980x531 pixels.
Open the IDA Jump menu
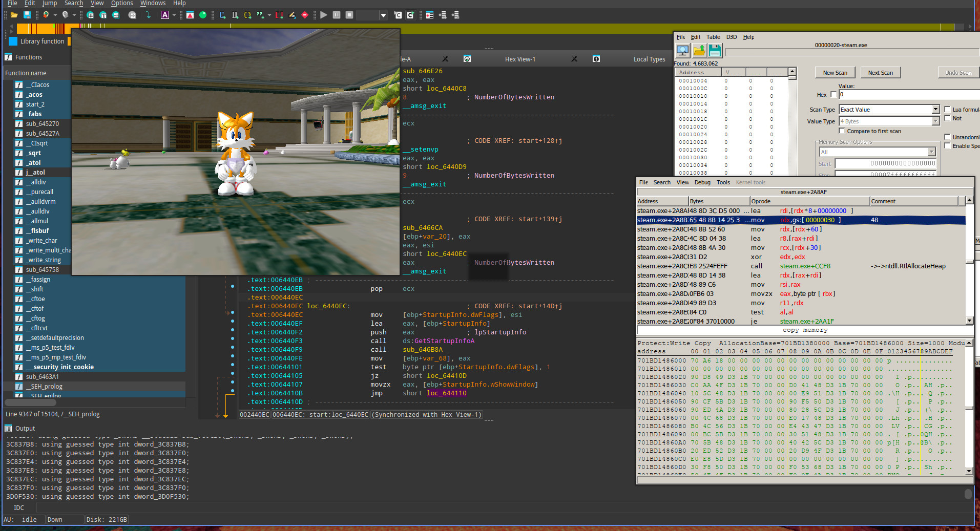[50, 3]
